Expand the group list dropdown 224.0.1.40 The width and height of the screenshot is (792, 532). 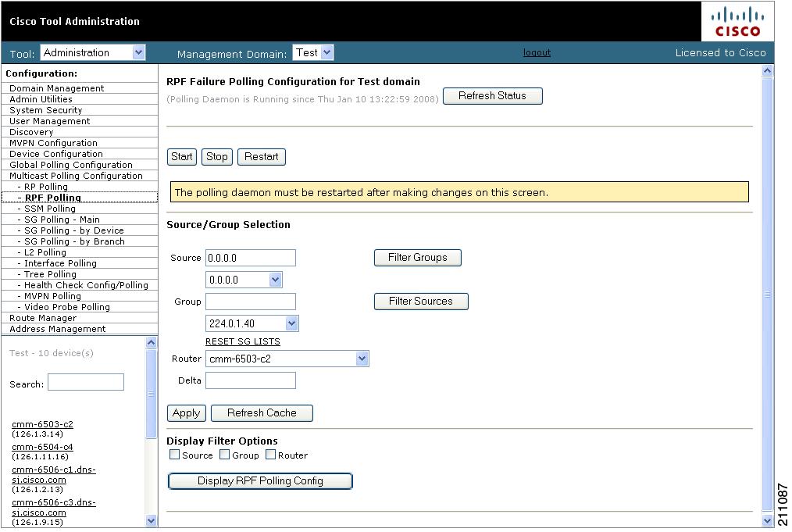point(252,323)
